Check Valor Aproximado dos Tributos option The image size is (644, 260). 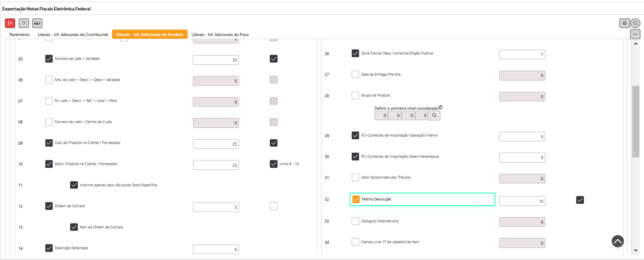point(355,177)
